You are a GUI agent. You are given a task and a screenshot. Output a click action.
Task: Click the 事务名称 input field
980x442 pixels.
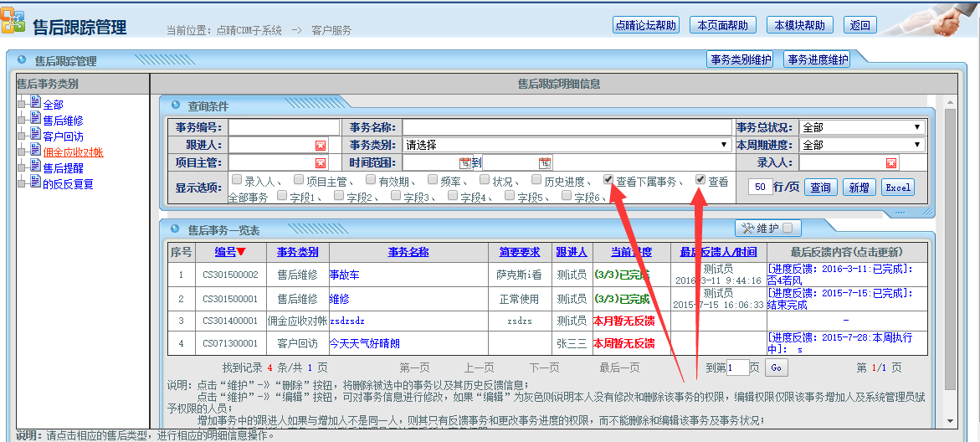567,127
